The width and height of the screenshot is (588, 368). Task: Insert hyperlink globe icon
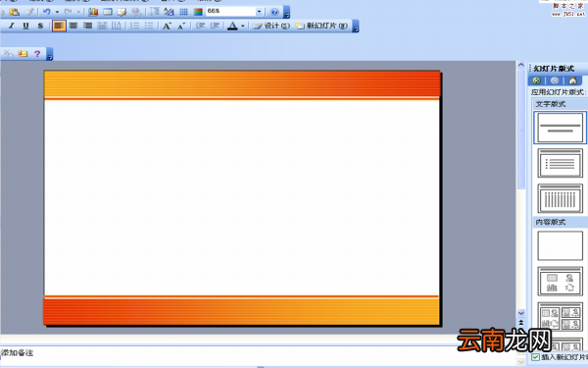[136, 12]
